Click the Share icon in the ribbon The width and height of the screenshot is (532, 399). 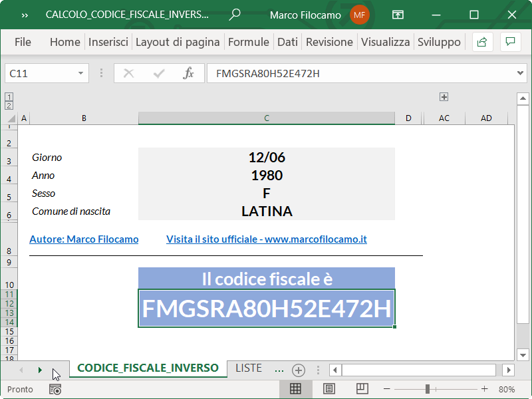click(x=483, y=42)
